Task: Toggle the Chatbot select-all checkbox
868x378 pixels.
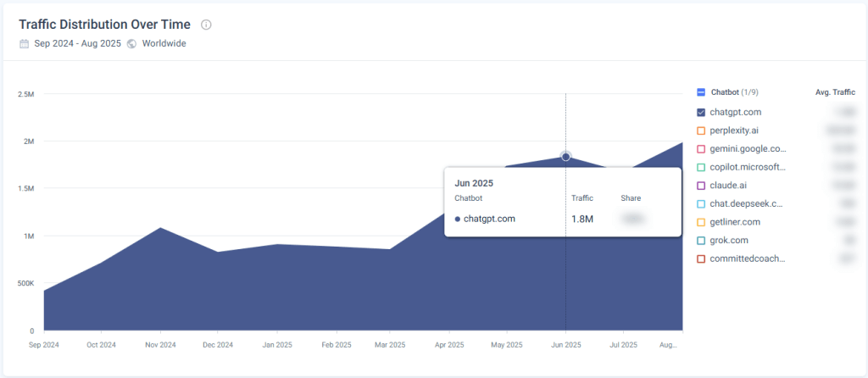Action: pos(701,92)
